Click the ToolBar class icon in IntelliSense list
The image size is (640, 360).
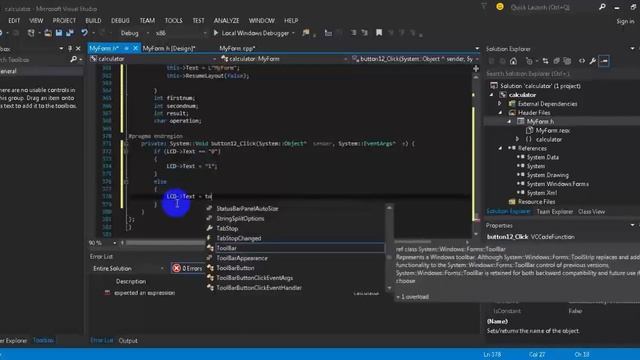pos(210,248)
